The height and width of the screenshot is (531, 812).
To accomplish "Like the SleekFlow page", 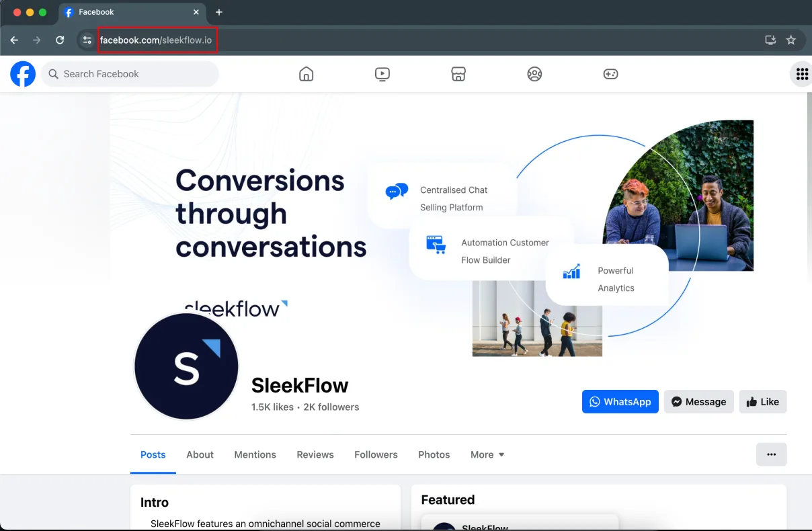I will [x=763, y=401].
